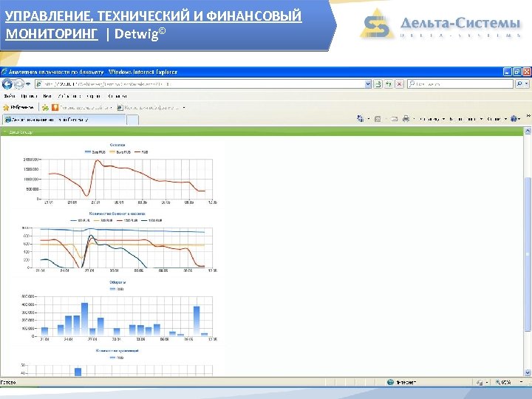Click the Готово status bar text
Screen dimensions: 532x399
[x=8, y=383]
